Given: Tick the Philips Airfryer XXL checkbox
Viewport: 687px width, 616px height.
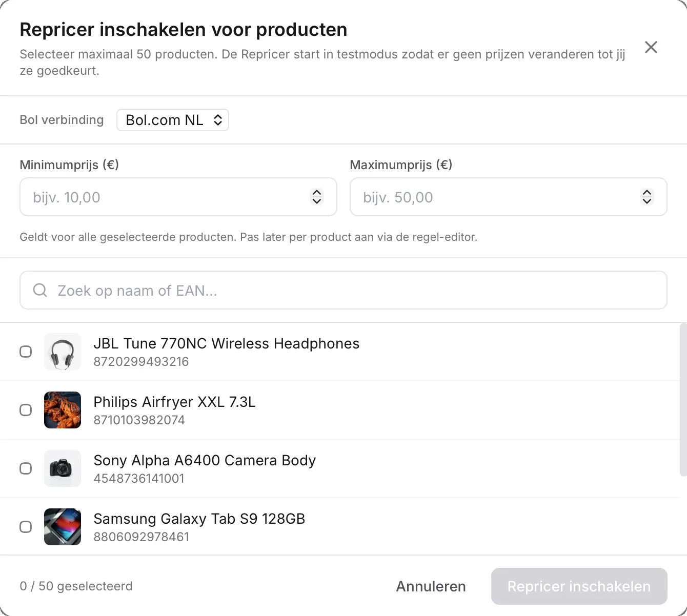Looking at the screenshot, I should pyautogui.click(x=26, y=410).
